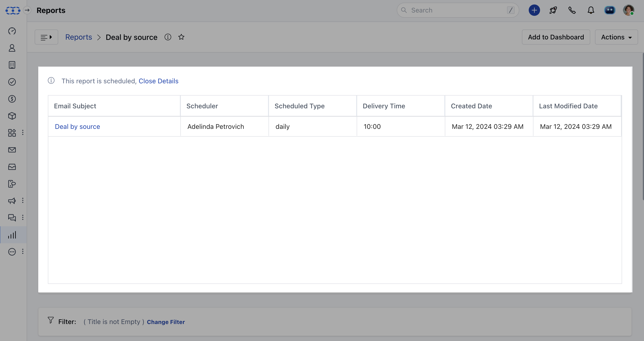This screenshot has height=341, width=644.
Task: Open documents chat icon in sidebar
Action: click(x=12, y=184)
